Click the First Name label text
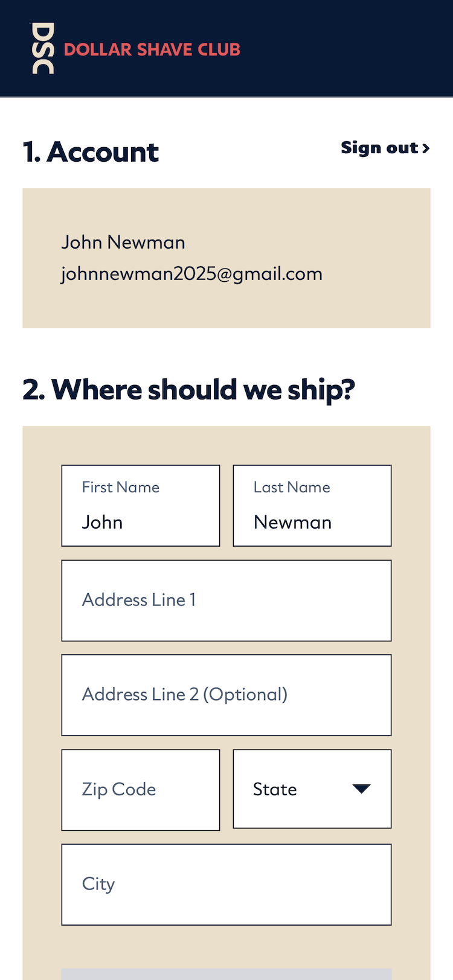Image resolution: width=453 pixels, height=980 pixels. [x=121, y=487]
